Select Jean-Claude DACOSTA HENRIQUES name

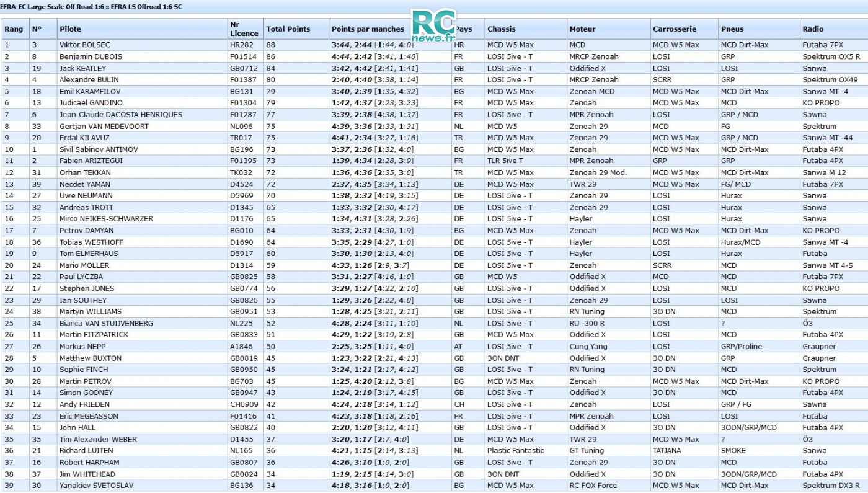click(121, 115)
